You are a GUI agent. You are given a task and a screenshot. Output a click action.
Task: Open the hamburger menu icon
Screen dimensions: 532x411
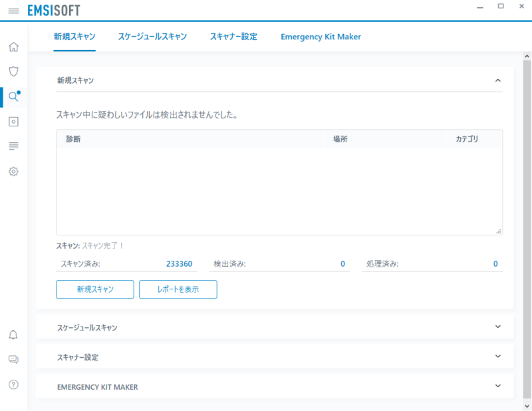pyautogui.click(x=13, y=11)
